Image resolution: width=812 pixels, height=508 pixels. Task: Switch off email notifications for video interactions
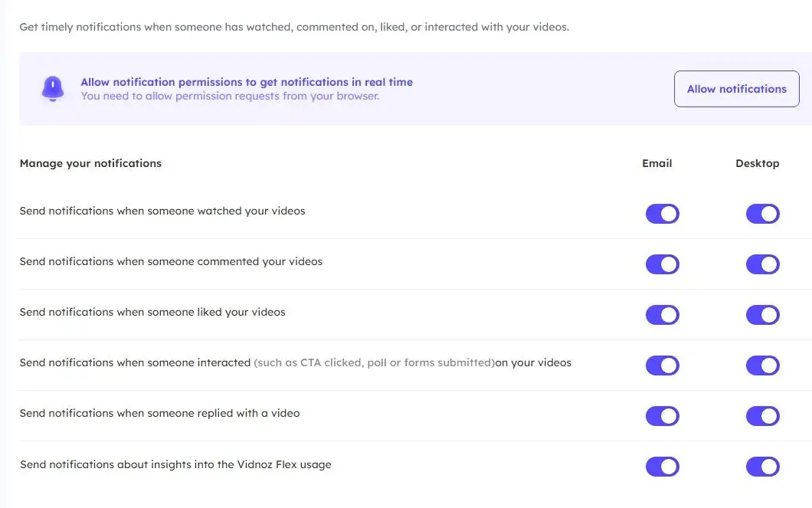pyautogui.click(x=662, y=365)
